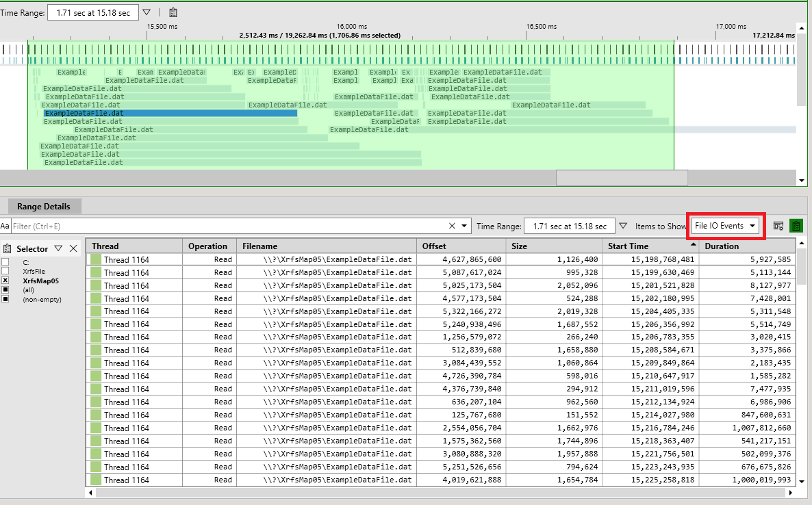Click the green color swatch of the first Thread 1164 row
This screenshot has width=812, height=505.
[x=96, y=260]
